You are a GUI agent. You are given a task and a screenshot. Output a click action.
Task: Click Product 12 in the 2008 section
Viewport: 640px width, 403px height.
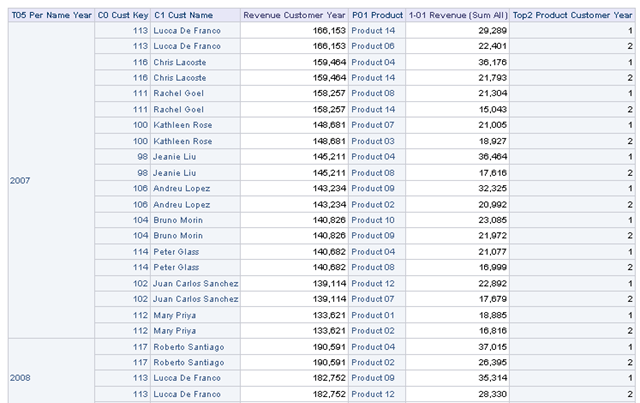(373, 394)
